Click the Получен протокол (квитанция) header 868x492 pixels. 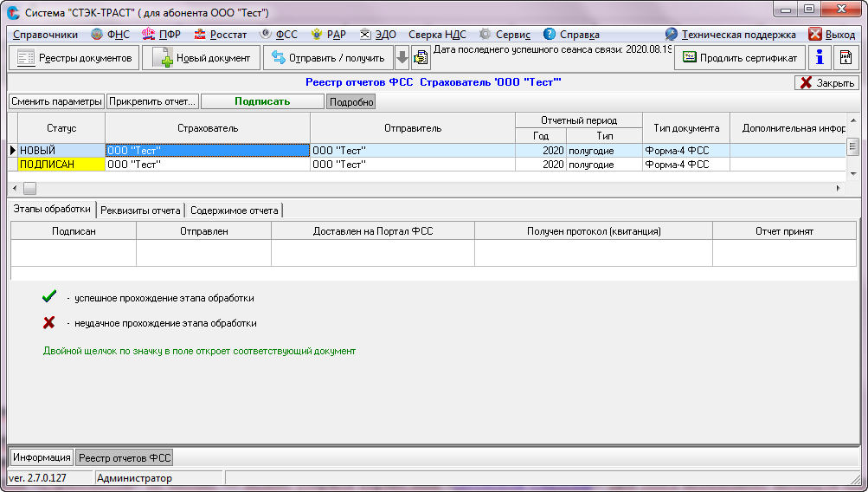pyautogui.click(x=594, y=231)
